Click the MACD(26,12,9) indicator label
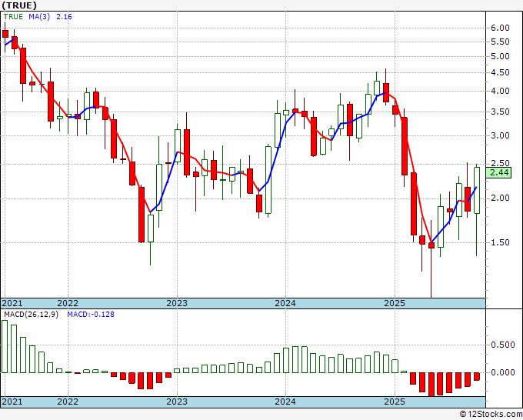 tap(31, 315)
